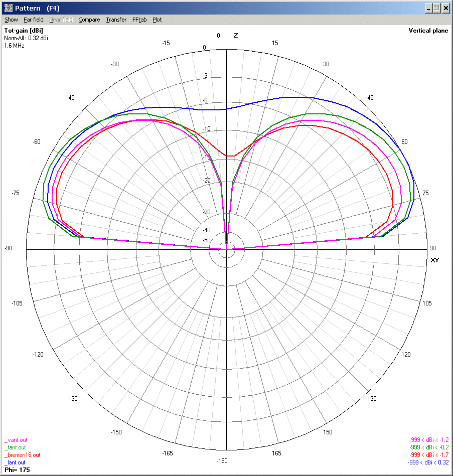Click the Pattern (F4) title bar
This screenshot has width=453, height=476.
pyautogui.click(x=201, y=8)
